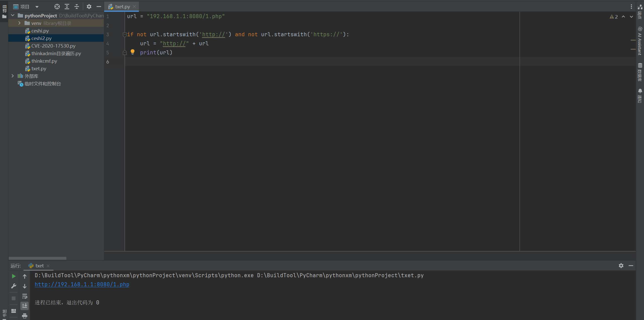The width and height of the screenshot is (644, 320).
Task: Hide the project tool window
Action: 99,7
